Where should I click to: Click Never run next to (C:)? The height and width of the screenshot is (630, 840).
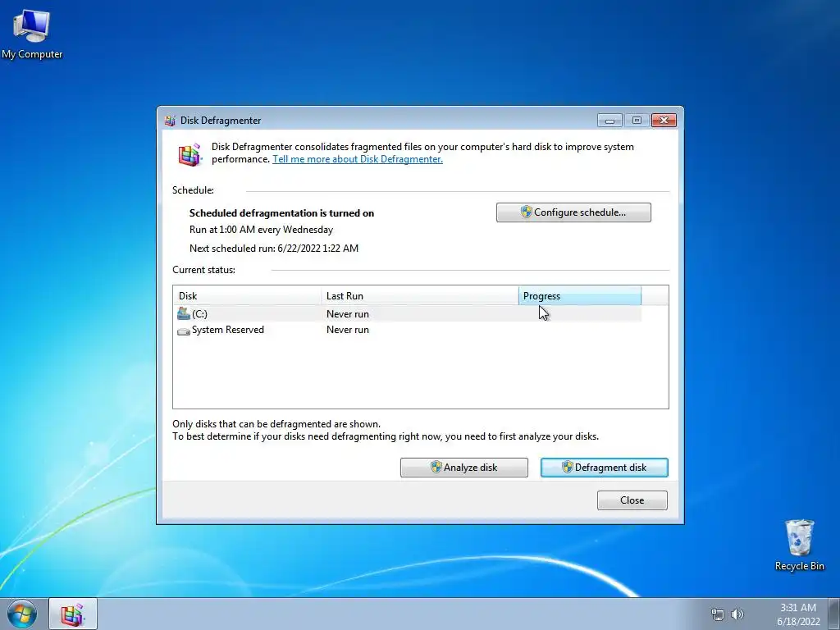348,314
